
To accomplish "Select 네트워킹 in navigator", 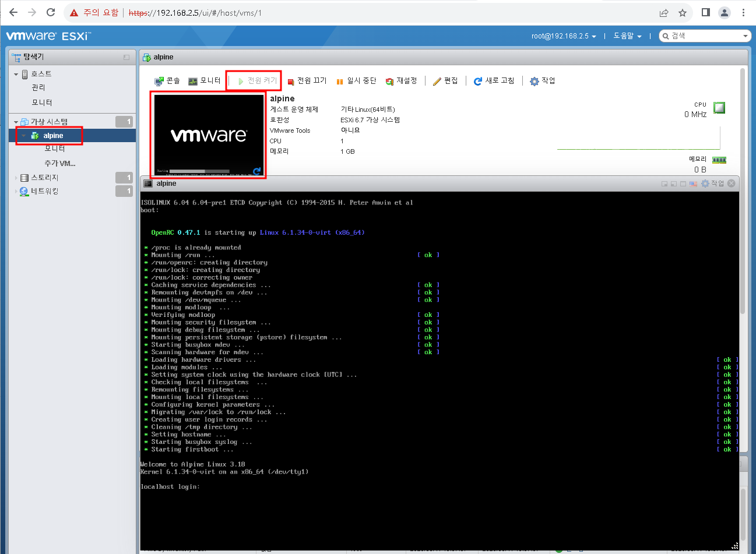I will 44,191.
